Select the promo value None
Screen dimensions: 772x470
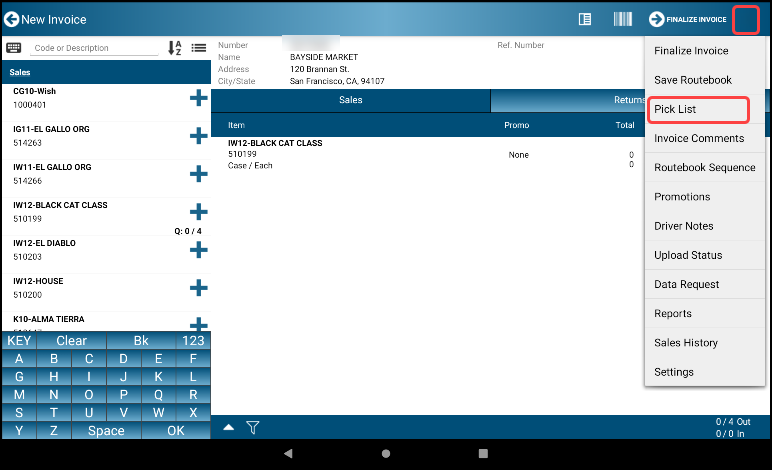click(x=518, y=155)
